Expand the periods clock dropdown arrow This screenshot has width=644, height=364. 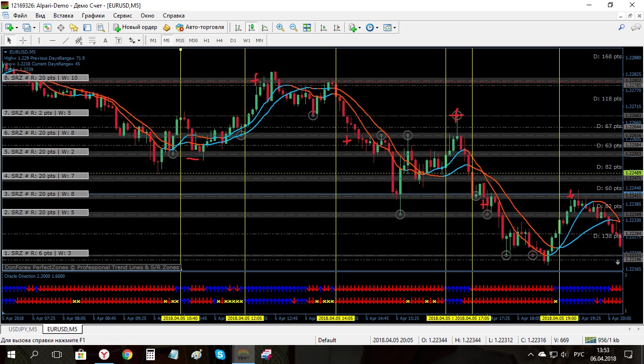pyautogui.click(x=377, y=27)
